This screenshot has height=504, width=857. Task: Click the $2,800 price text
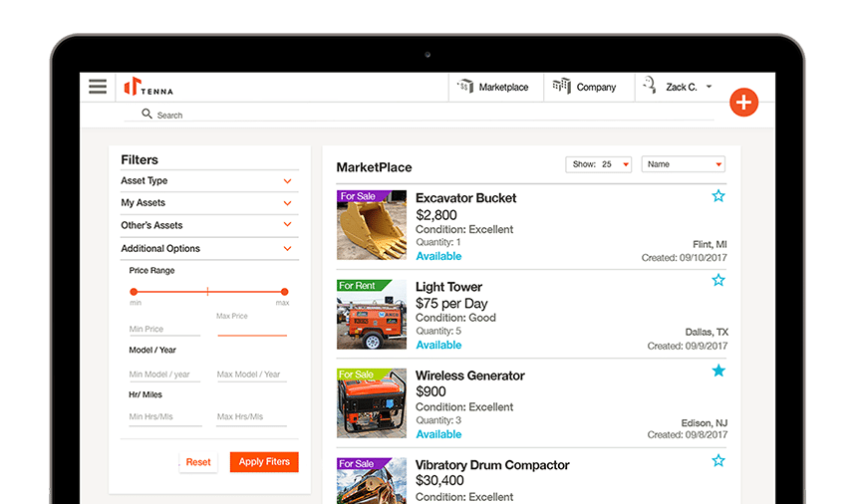click(436, 214)
